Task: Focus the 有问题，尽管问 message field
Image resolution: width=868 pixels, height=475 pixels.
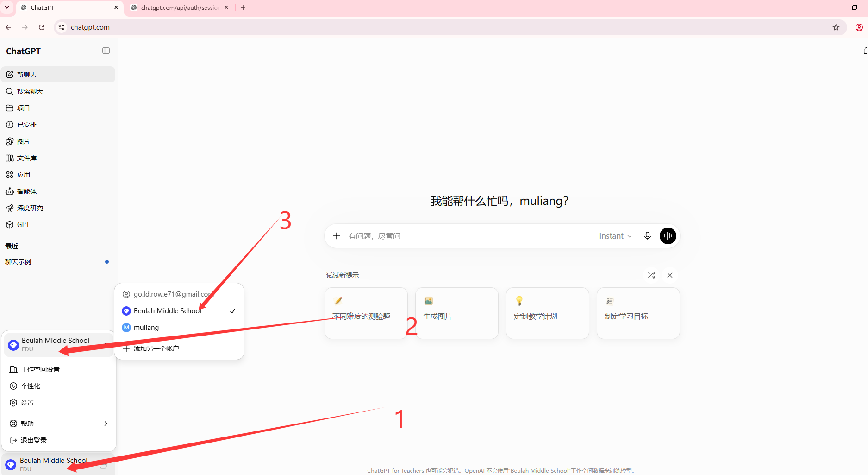Action: [x=470, y=236]
